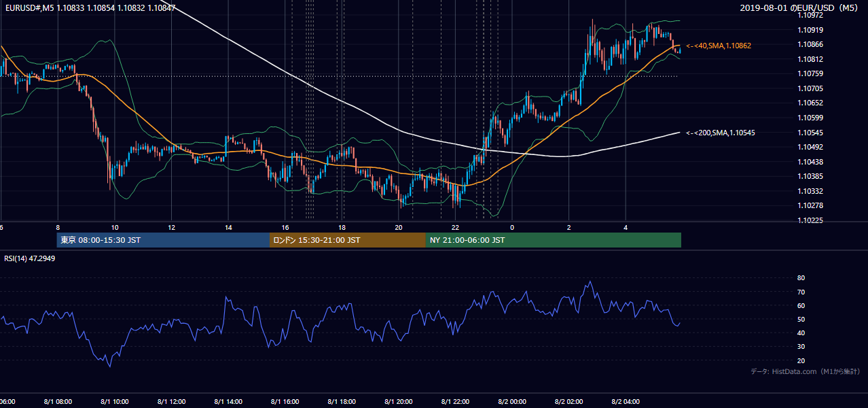Click the 8/1 14:00 time axis label
The image size is (868, 408).
(x=228, y=401)
